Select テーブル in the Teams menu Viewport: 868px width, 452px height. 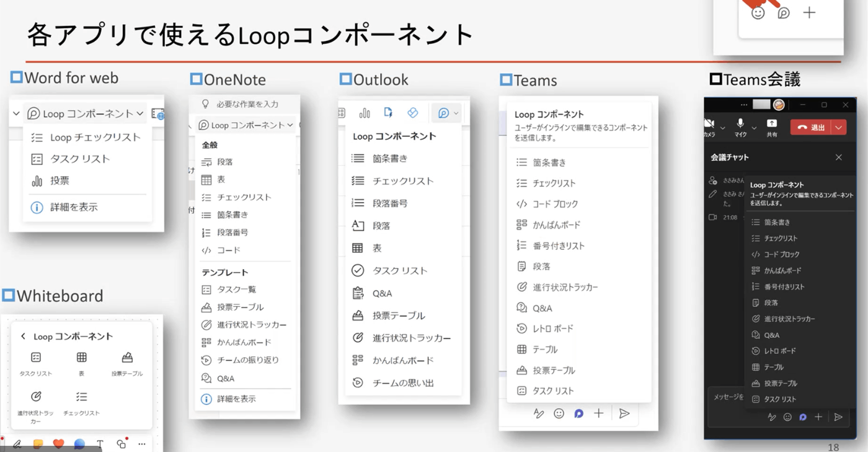(x=579, y=349)
